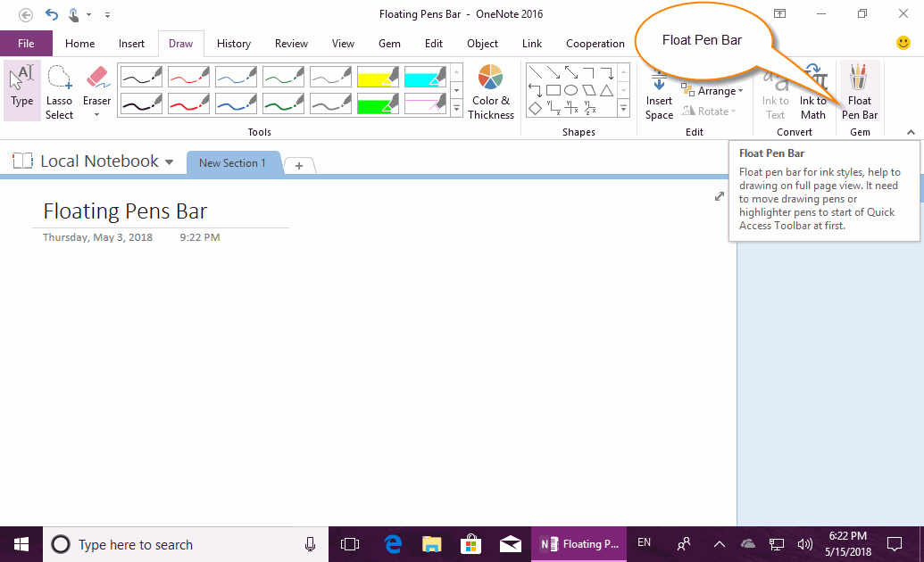Pick the diamond shape
Viewport: 924px width, 562px height.
click(535, 108)
